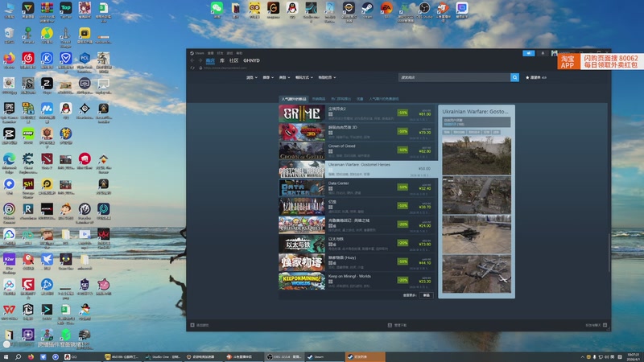This screenshot has width=644, height=362.
Task: Open the Steam menu in the title bar
Action: tap(199, 53)
